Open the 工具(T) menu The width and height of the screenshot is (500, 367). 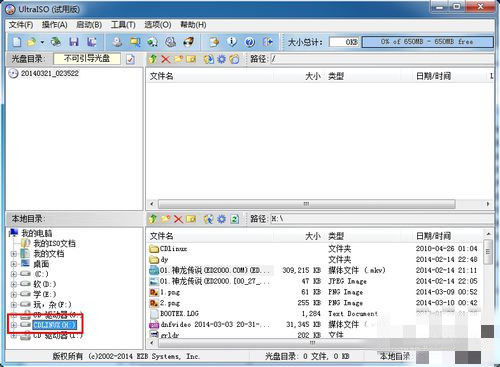click(123, 25)
